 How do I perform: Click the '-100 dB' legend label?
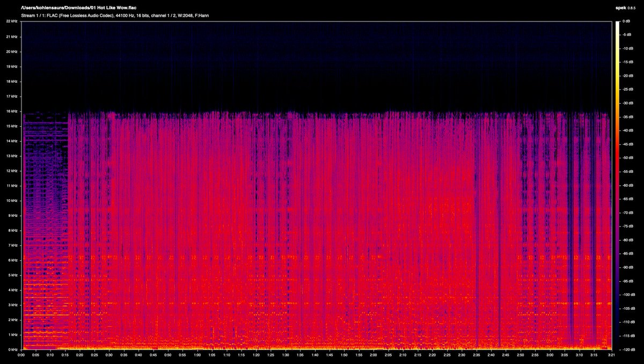tap(629, 295)
